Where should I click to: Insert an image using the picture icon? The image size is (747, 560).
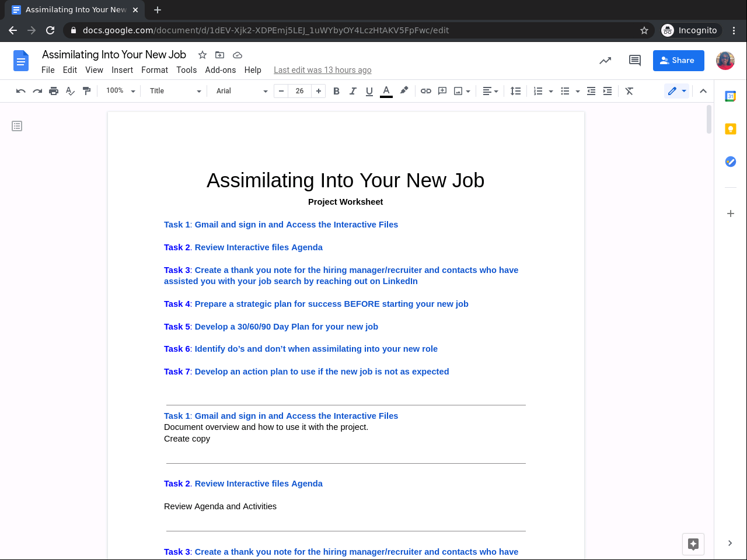(x=459, y=91)
